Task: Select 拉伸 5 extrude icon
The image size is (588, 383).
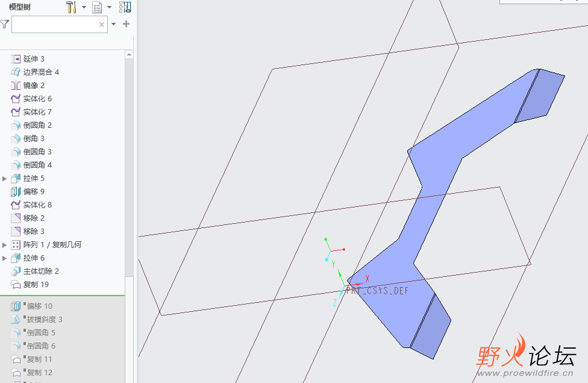Action: coord(16,179)
